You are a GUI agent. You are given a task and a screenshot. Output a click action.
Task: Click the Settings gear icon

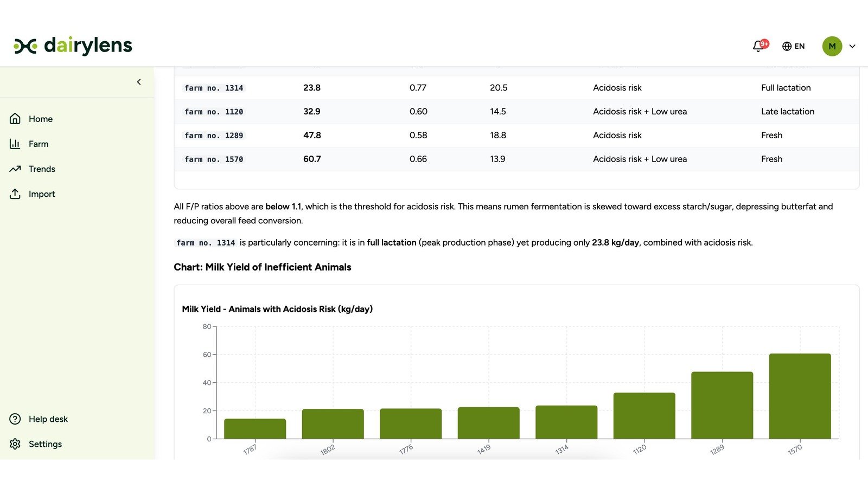click(15, 444)
